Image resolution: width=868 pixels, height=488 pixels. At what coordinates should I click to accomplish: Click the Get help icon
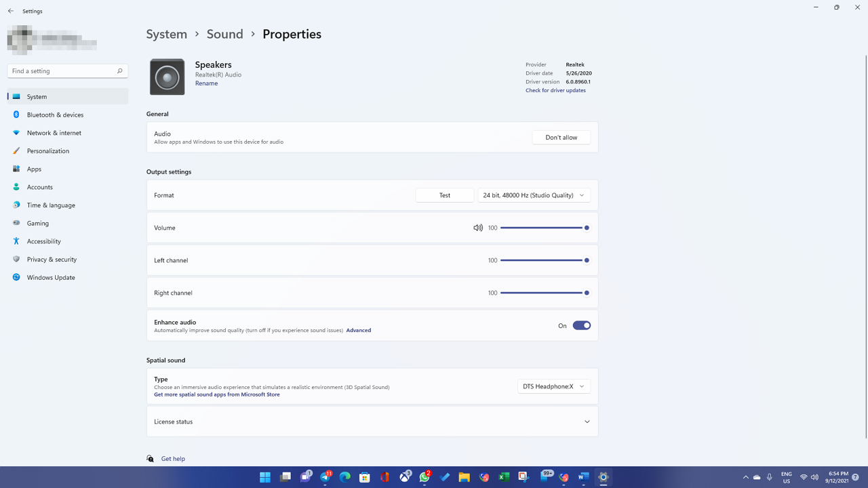151,459
